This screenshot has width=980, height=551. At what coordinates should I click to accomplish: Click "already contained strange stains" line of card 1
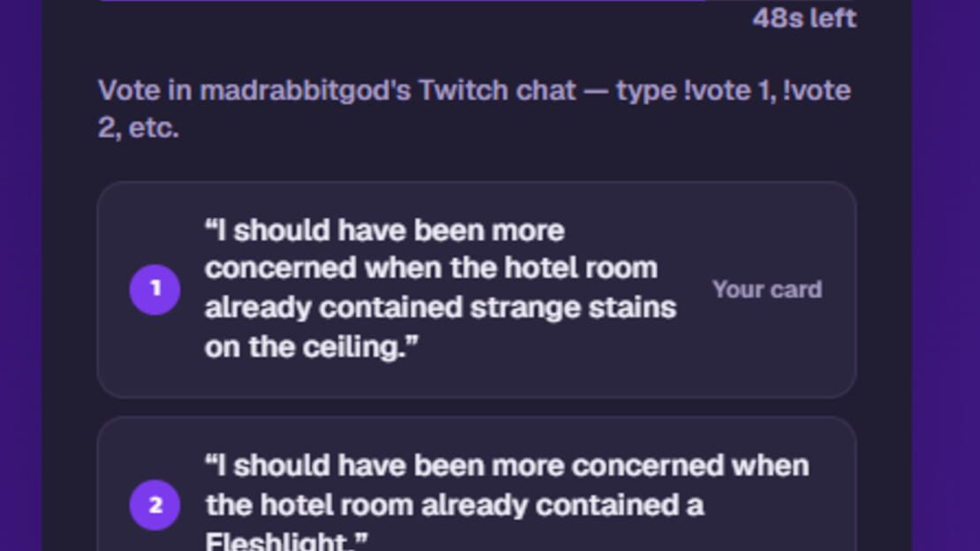441,307
